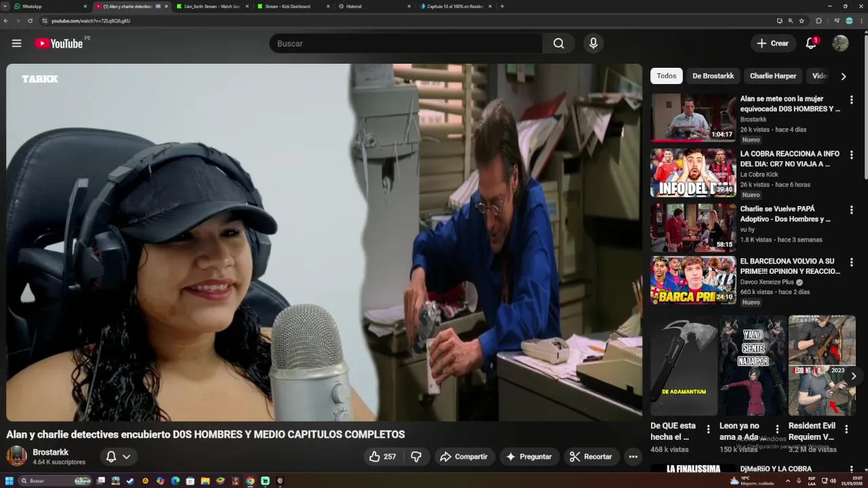Open the notifications bell in header
868x488 pixels.
811,43
